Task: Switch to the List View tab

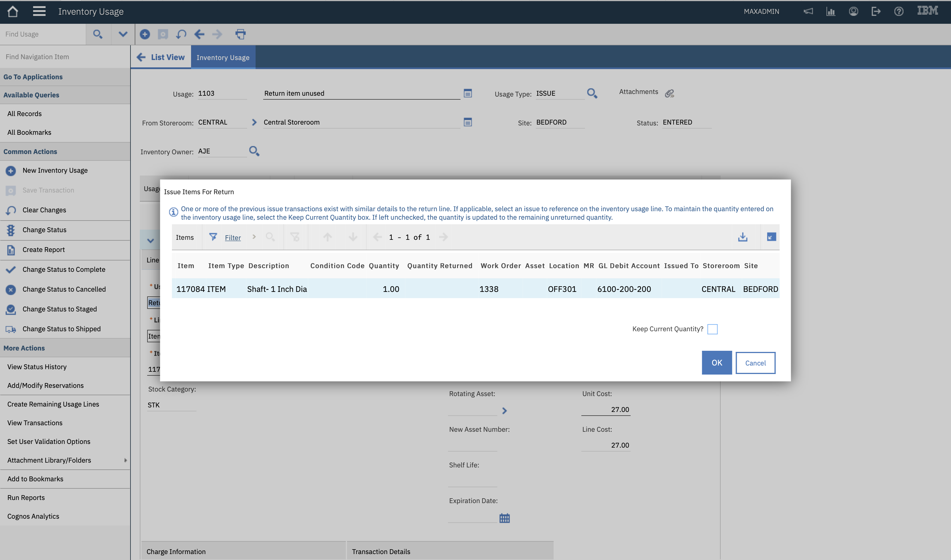Action: 161,57
